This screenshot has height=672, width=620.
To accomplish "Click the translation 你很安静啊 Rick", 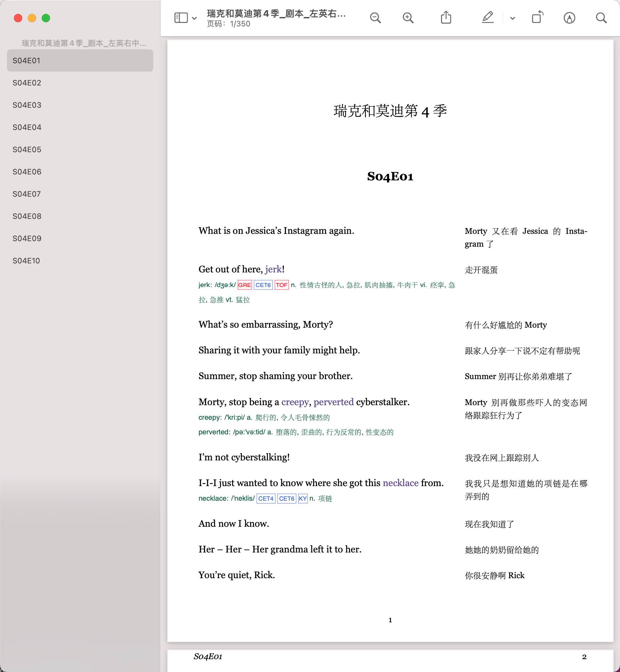I will coord(495,576).
